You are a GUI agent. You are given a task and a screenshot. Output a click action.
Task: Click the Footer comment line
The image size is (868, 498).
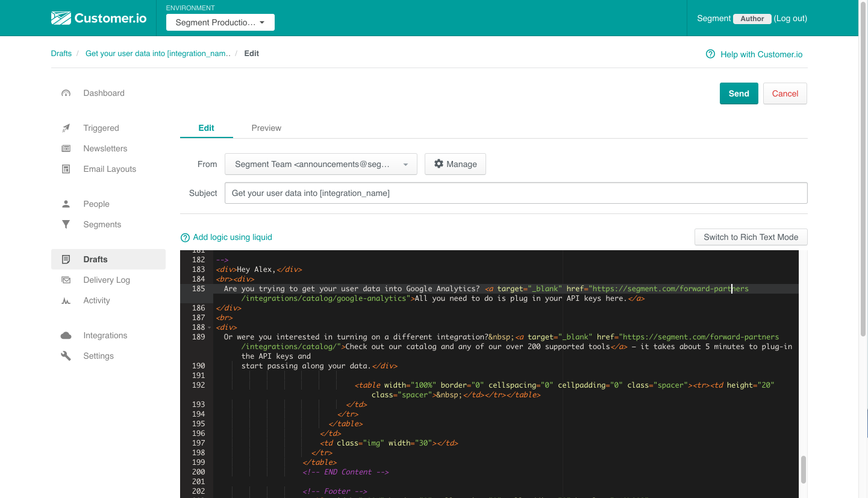tap(335, 491)
